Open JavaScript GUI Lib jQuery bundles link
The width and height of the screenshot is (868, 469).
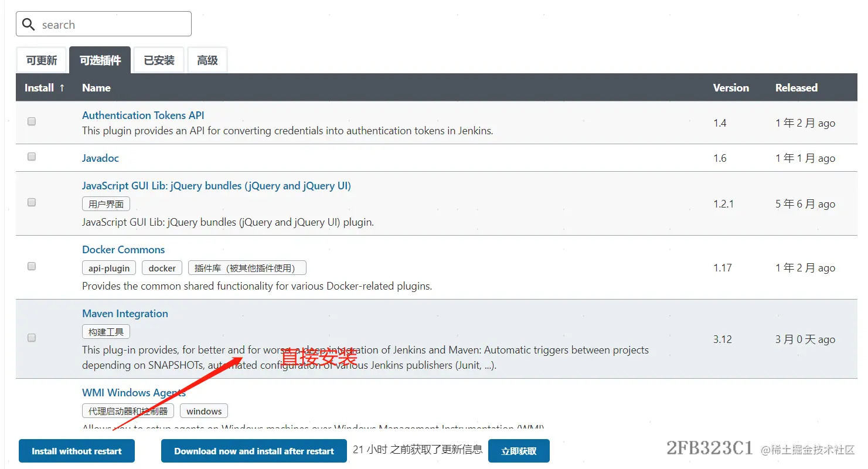(216, 186)
